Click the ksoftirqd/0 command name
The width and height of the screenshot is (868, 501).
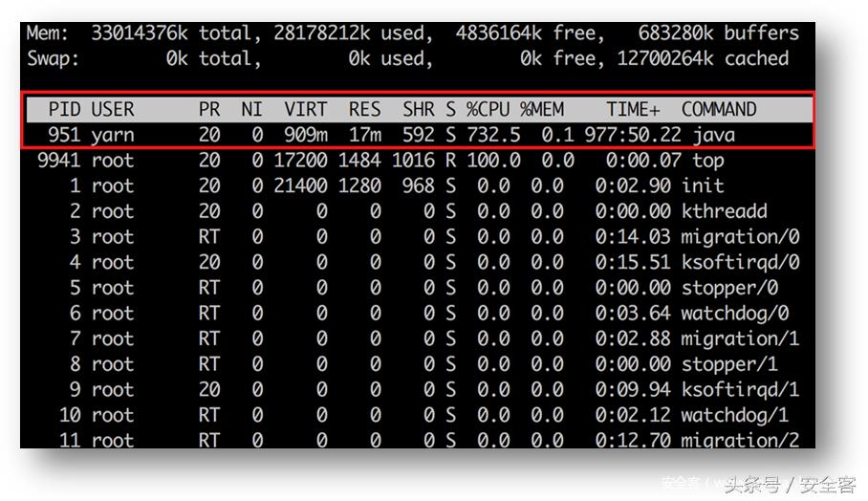coord(740,263)
